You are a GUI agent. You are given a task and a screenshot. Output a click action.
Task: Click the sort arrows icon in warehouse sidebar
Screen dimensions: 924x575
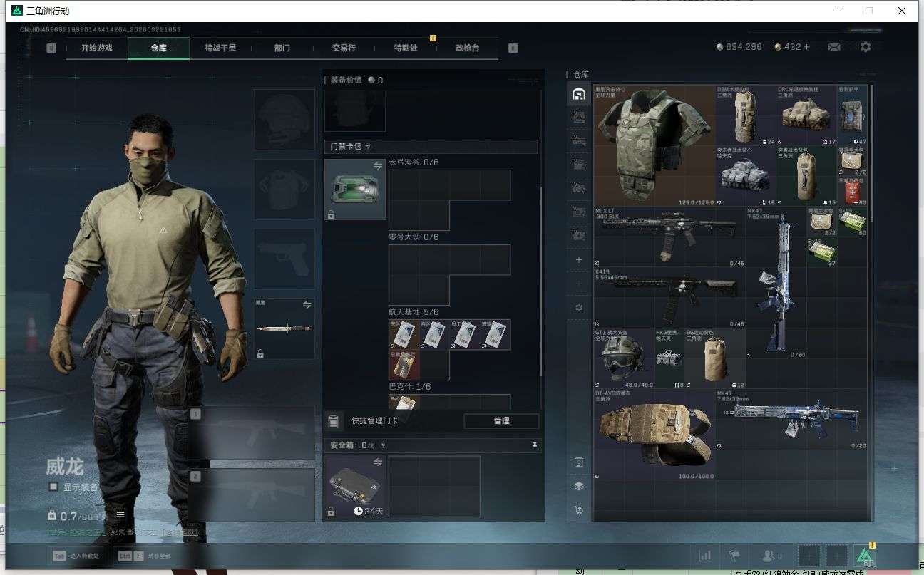click(x=579, y=510)
